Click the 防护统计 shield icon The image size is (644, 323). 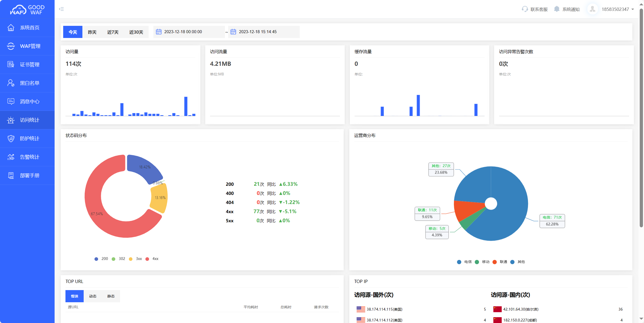(x=11, y=138)
